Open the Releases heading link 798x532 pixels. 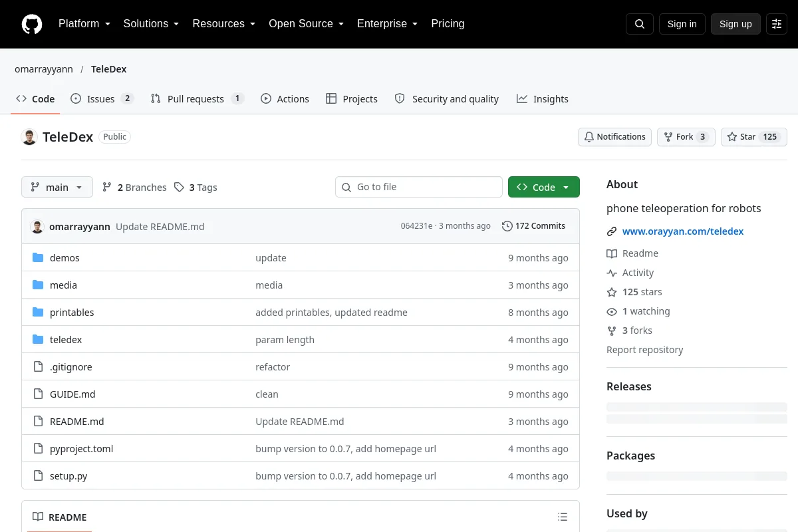coord(629,386)
